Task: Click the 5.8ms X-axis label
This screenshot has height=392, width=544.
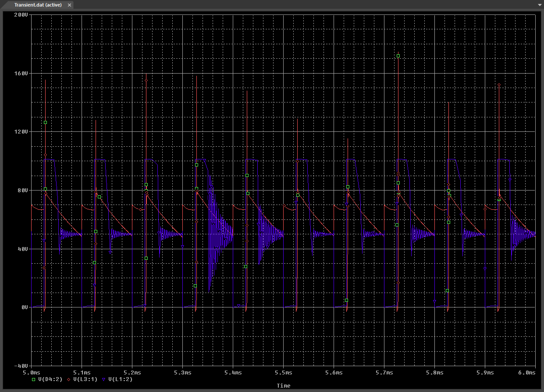Action: click(435, 372)
